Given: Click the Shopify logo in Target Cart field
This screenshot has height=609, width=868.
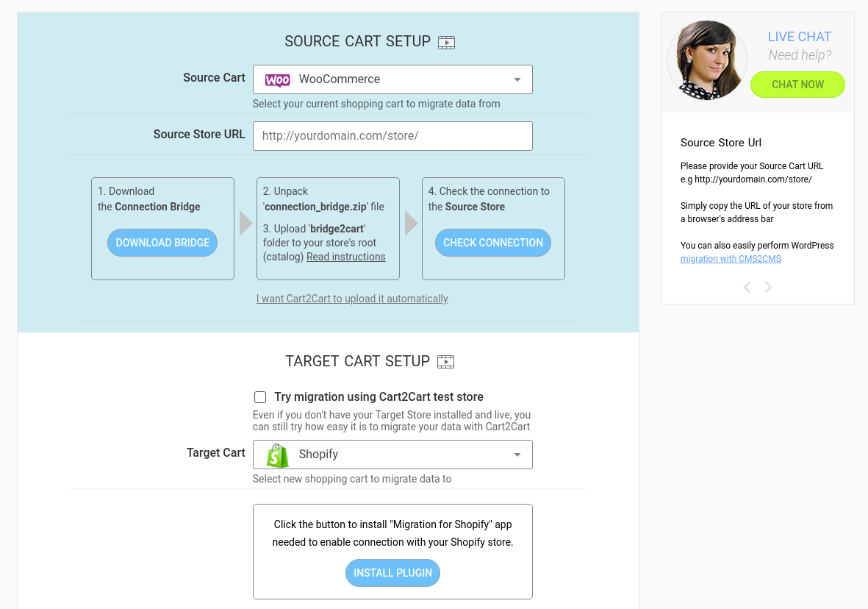Looking at the screenshot, I should [276, 454].
